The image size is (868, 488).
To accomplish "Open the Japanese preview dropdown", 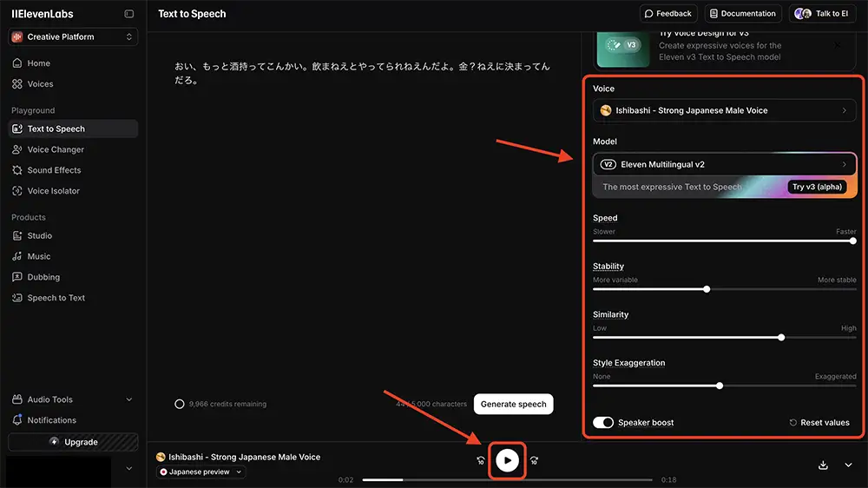I will point(201,472).
